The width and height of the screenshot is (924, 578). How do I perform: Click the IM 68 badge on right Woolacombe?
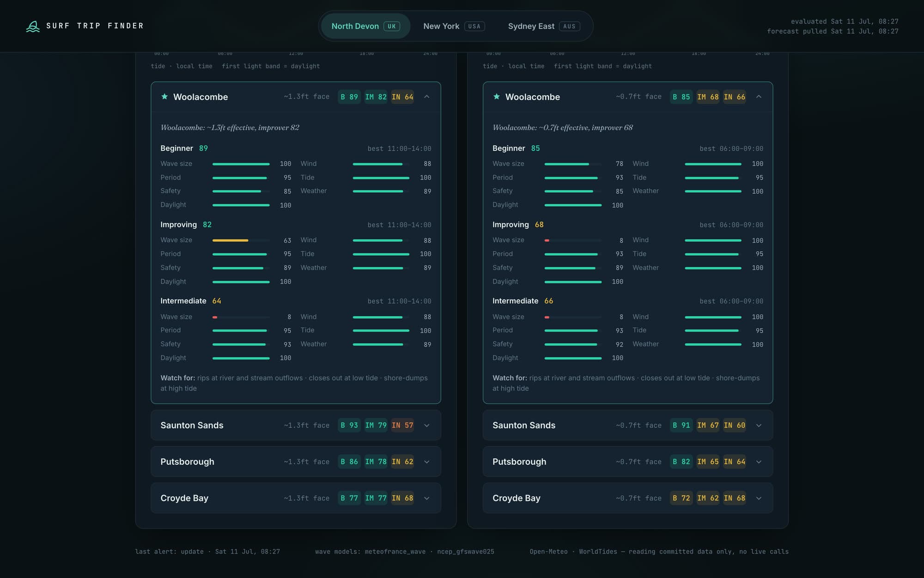708,97
